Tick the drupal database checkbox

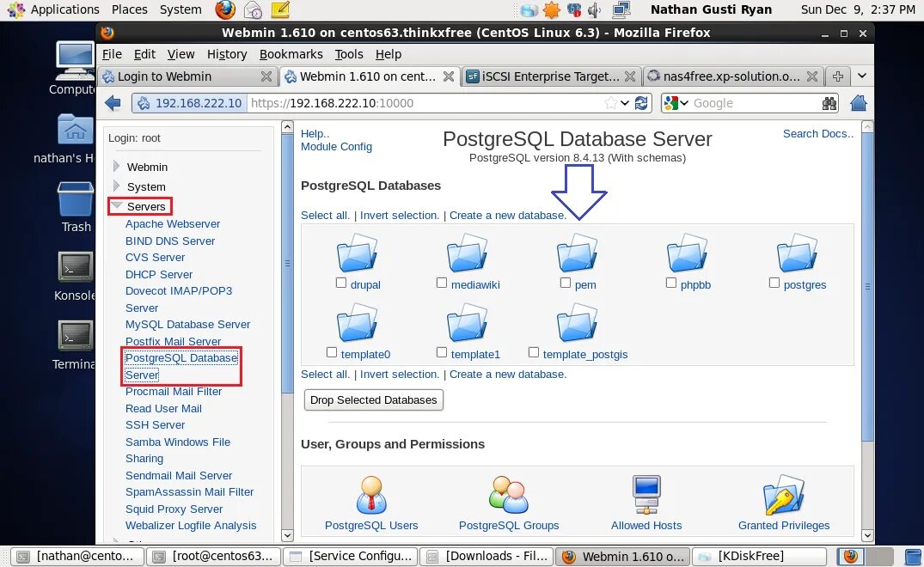click(x=341, y=283)
